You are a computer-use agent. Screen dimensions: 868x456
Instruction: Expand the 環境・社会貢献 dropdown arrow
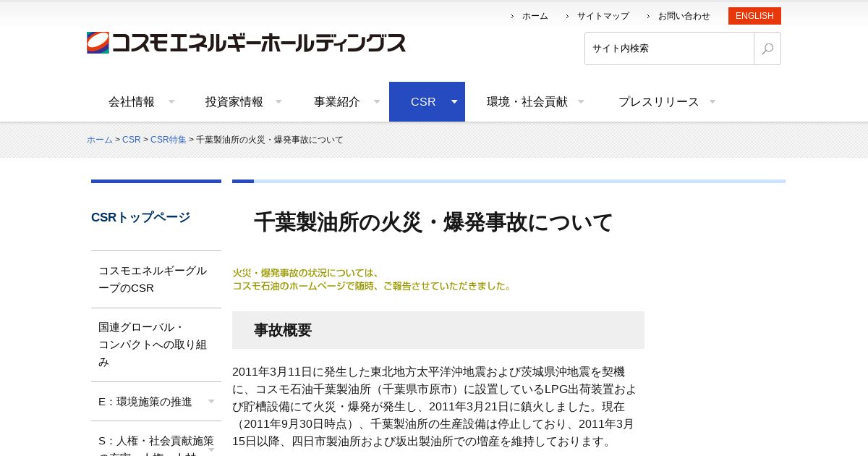click(581, 101)
